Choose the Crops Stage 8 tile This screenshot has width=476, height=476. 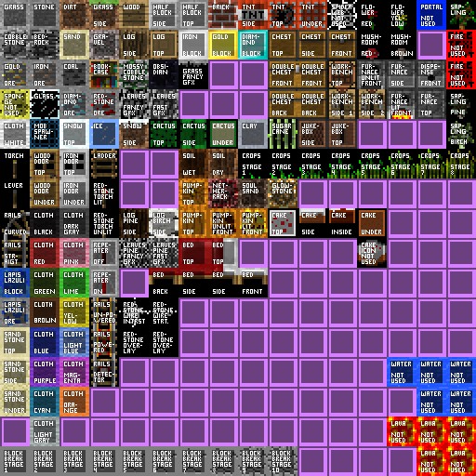pos(461,164)
